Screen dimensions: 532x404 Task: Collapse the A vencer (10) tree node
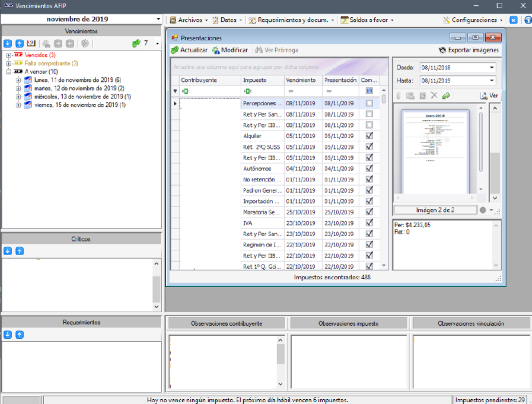point(9,71)
